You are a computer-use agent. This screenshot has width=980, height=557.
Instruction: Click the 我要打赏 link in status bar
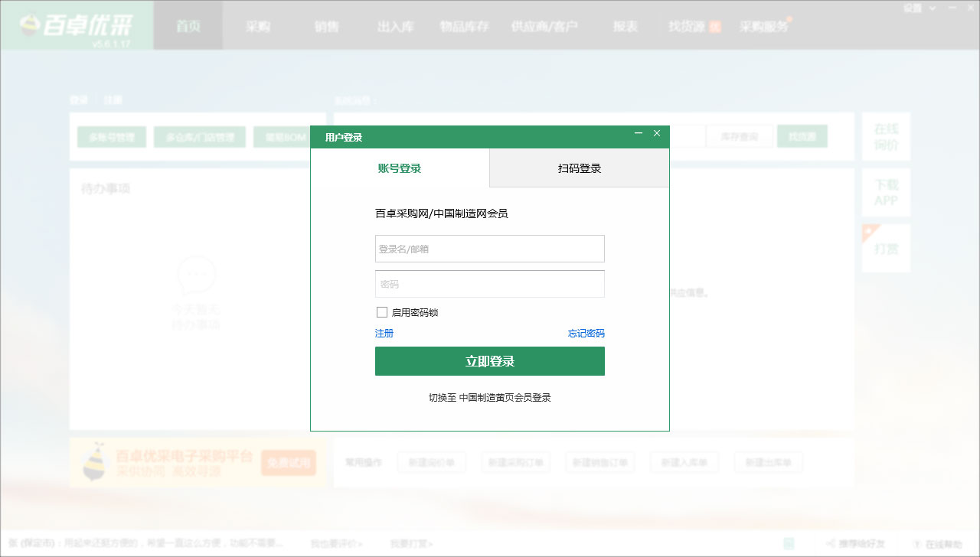[x=412, y=544]
